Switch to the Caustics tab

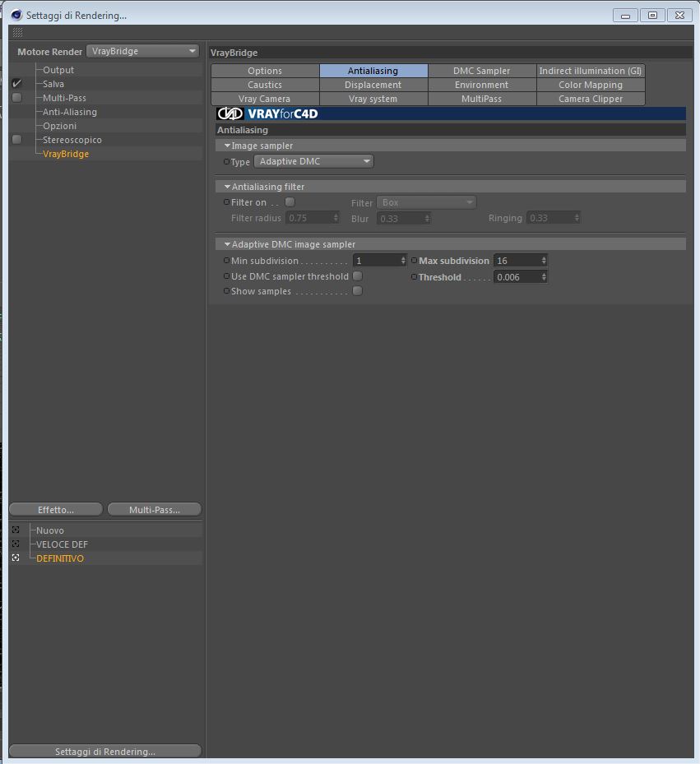[x=265, y=85]
